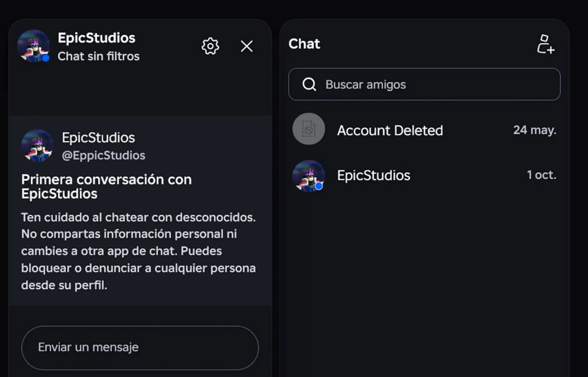The width and height of the screenshot is (588, 377).
Task: Click the avatar in the first conversation card
Action: 37,146
